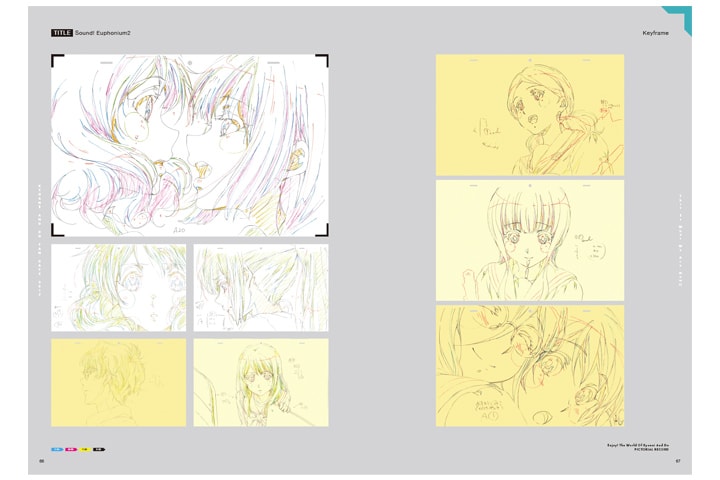Open the top right-page ponytail girl sketch

pos(529,115)
